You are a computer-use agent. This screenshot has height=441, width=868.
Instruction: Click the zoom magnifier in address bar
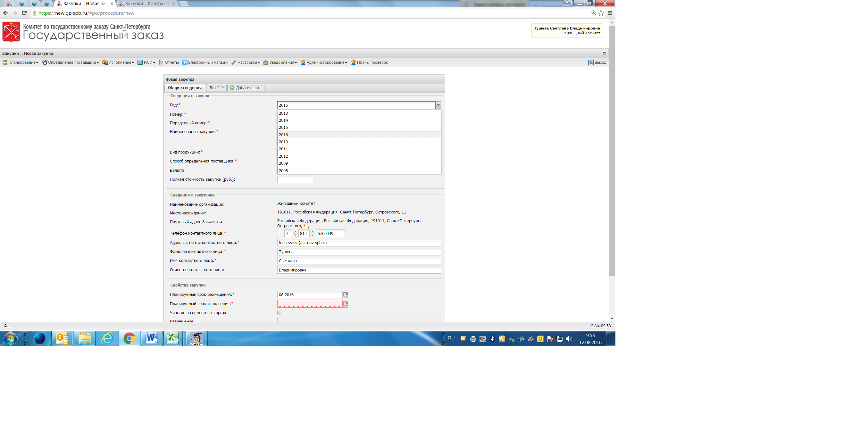pos(594,13)
